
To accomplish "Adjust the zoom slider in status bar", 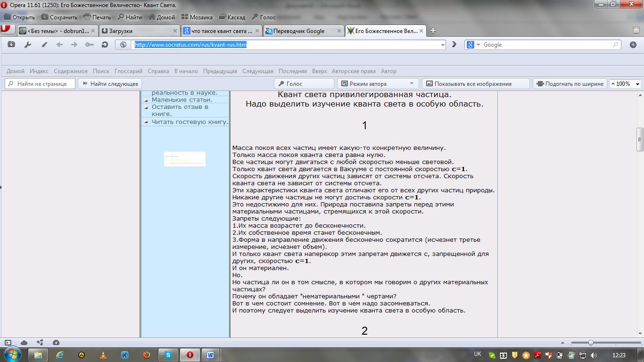I will pos(591,343).
